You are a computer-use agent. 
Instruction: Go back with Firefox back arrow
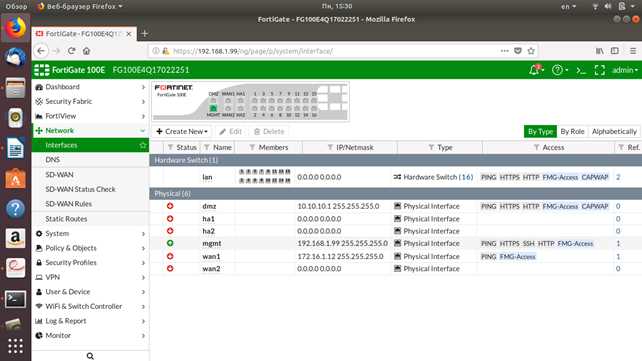[x=41, y=51]
